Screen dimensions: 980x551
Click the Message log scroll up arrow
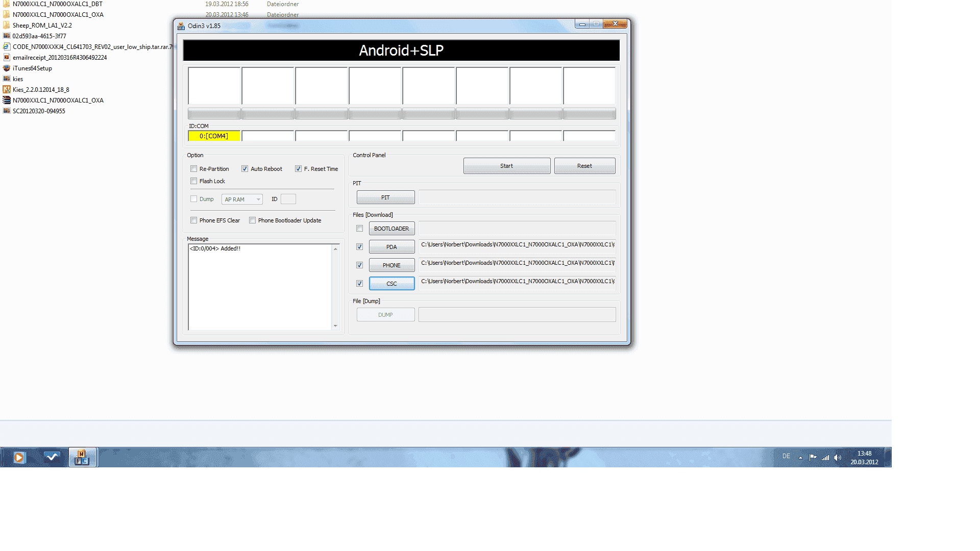point(335,249)
